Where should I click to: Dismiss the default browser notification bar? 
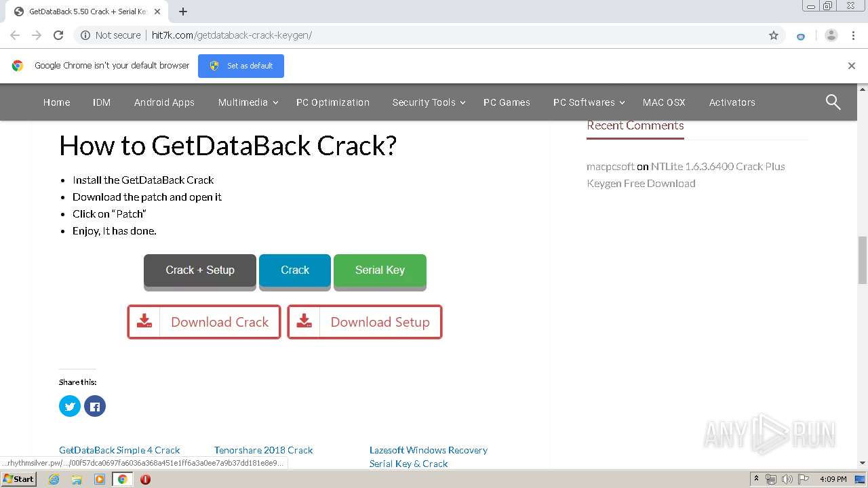(851, 66)
